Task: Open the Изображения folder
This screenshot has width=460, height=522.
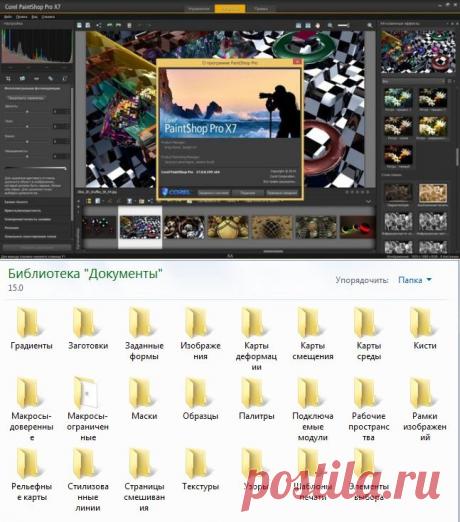Action: tap(200, 334)
